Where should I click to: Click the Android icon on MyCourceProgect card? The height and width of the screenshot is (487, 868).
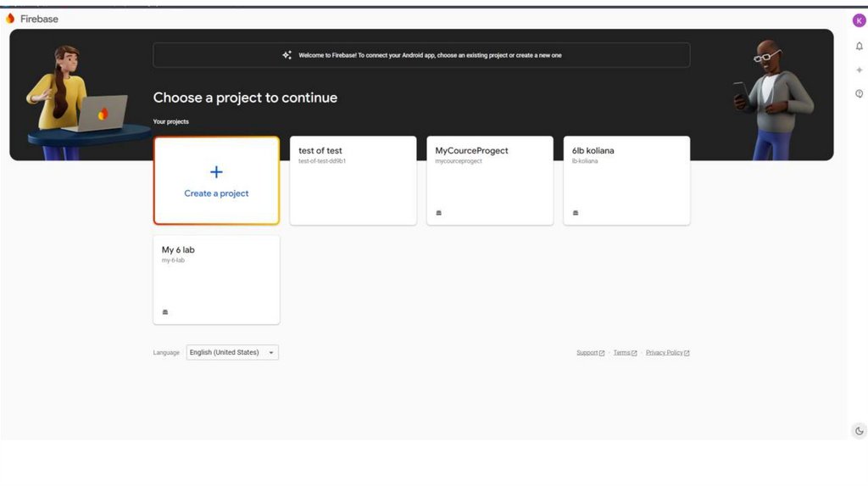tap(438, 213)
